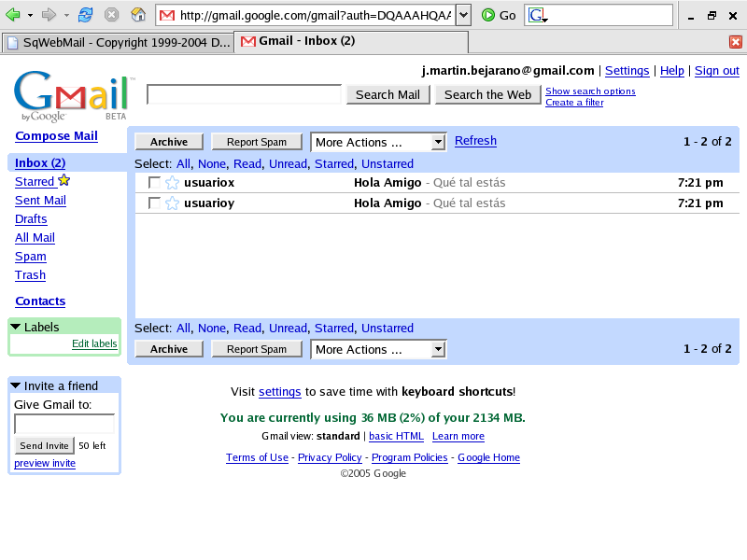Open the Back history dropdown arrow
The image size is (747, 560).
coord(30,15)
